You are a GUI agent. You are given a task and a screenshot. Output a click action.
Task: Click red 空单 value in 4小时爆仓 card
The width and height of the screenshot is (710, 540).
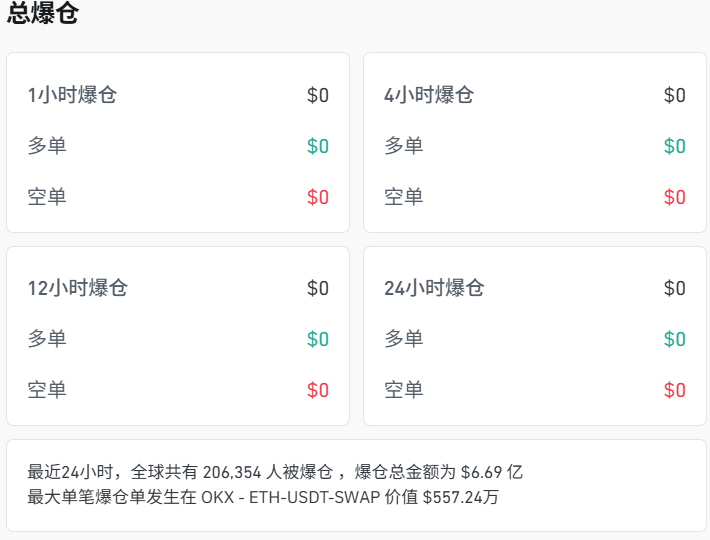point(675,197)
